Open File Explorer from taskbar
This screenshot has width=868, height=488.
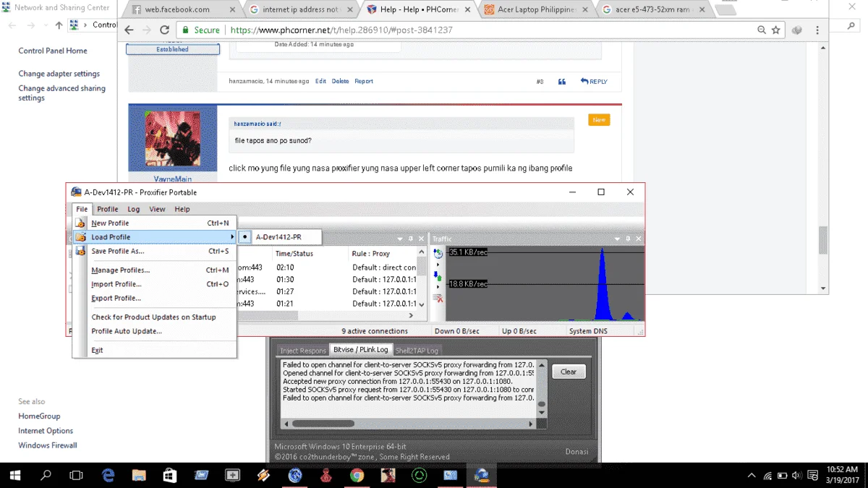point(140,475)
